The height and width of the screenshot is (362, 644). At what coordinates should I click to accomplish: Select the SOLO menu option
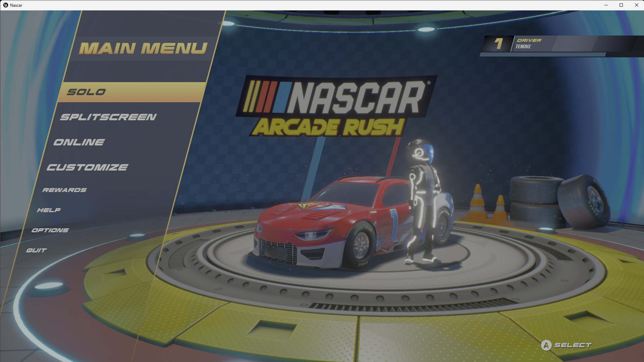click(x=131, y=92)
